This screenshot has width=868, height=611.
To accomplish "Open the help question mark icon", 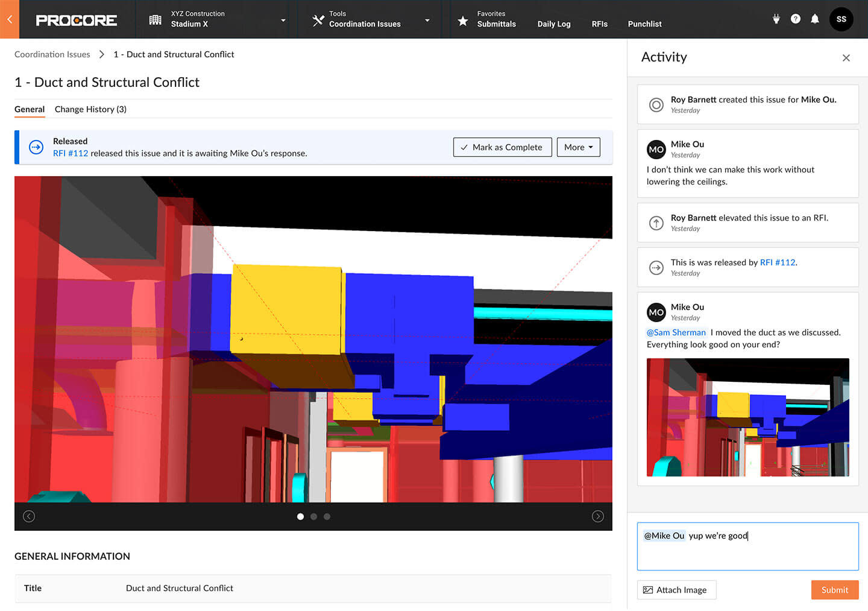I will [x=796, y=19].
